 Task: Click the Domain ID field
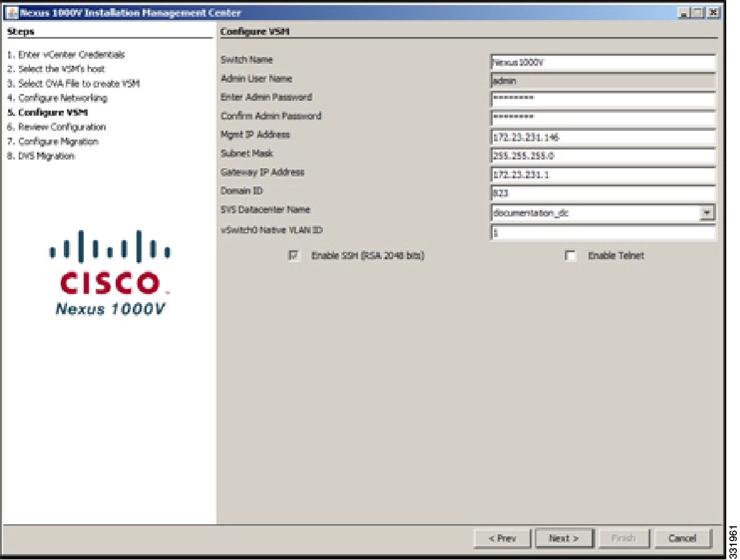click(x=603, y=193)
